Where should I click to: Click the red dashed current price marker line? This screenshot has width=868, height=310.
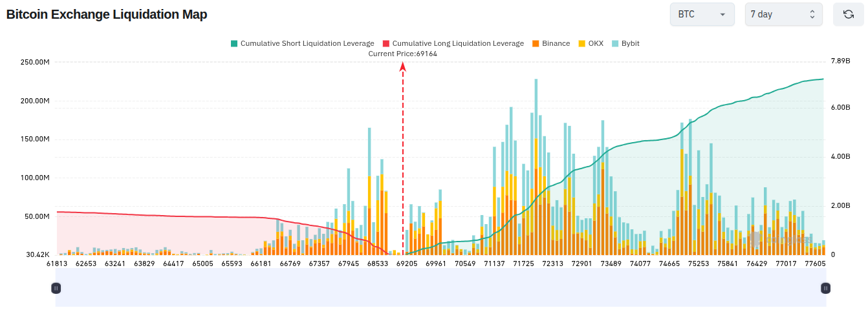click(x=403, y=158)
